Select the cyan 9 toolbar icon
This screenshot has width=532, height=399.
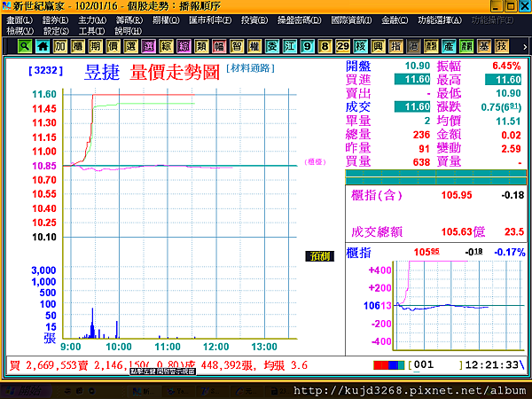tap(307, 46)
